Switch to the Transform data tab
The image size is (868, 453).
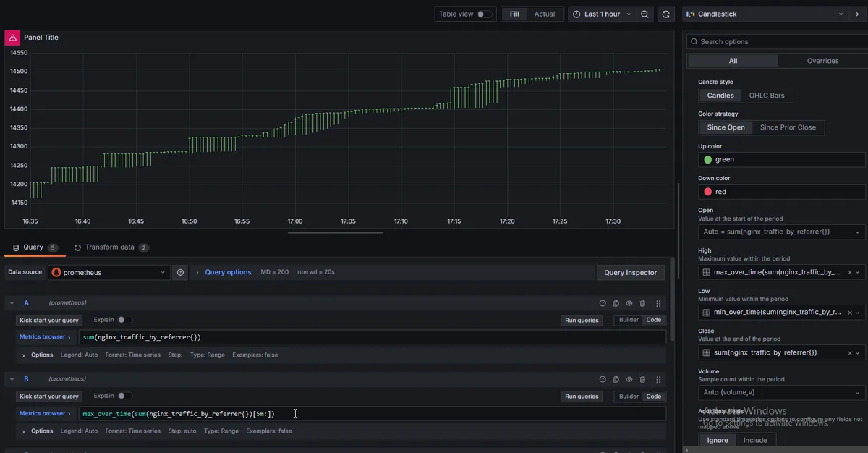(x=110, y=247)
